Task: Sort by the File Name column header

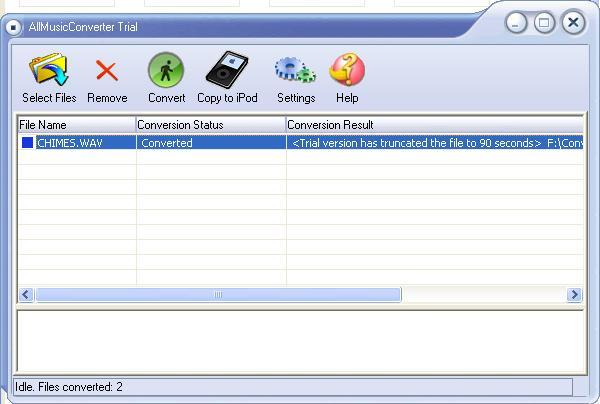Action: tap(77, 125)
